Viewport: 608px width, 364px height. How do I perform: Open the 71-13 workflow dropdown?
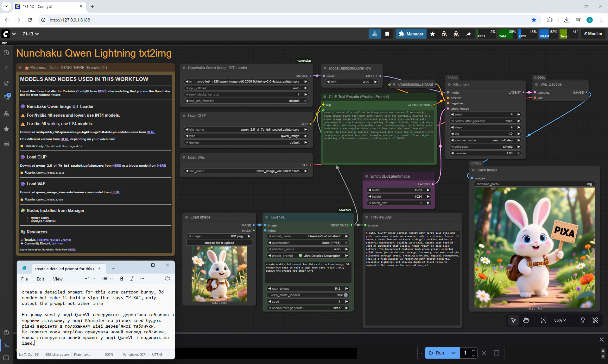click(31, 34)
